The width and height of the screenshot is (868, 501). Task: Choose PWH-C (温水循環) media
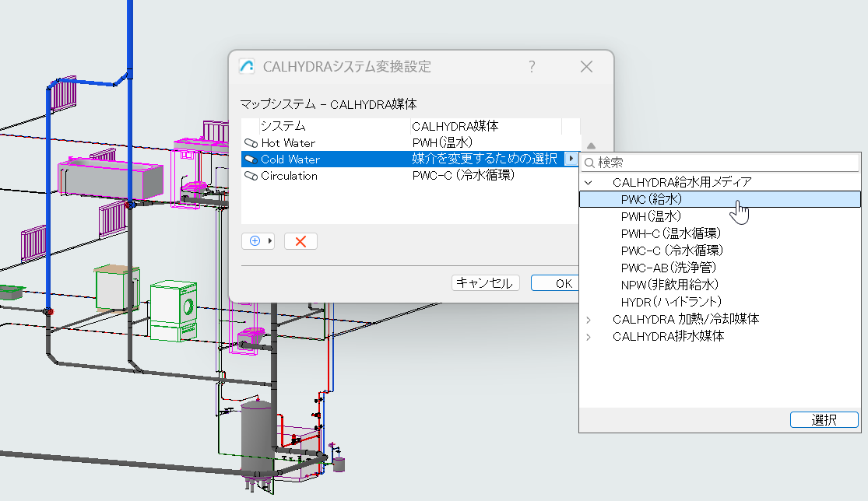[720, 233]
